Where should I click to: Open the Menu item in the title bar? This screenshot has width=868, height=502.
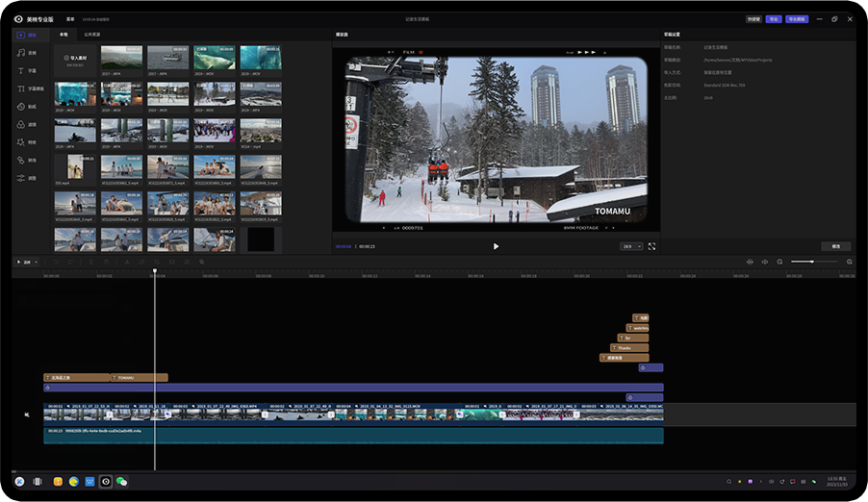(x=70, y=19)
